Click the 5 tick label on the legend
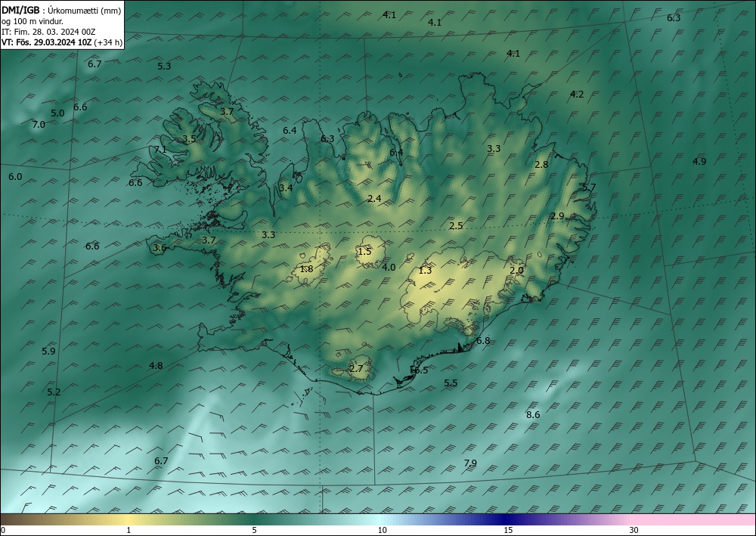Image resolution: width=756 pixels, height=536 pixels. pyautogui.click(x=254, y=531)
